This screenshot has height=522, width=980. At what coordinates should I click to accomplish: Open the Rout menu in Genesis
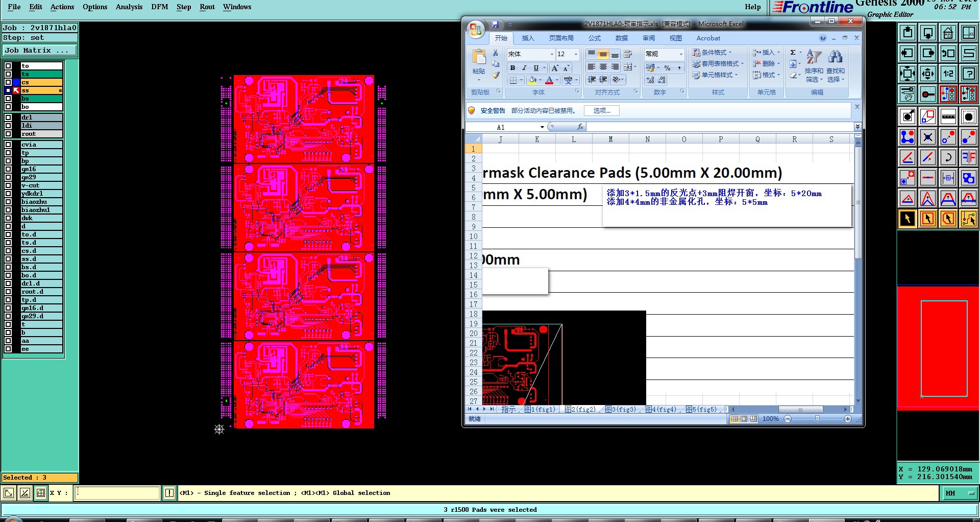click(x=207, y=7)
